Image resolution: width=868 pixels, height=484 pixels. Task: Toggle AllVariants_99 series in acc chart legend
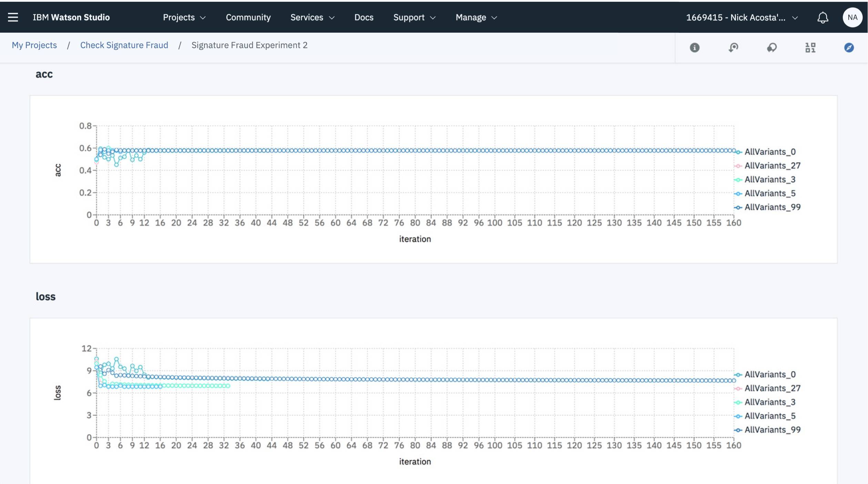pyautogui.click(x=767, y=207)
